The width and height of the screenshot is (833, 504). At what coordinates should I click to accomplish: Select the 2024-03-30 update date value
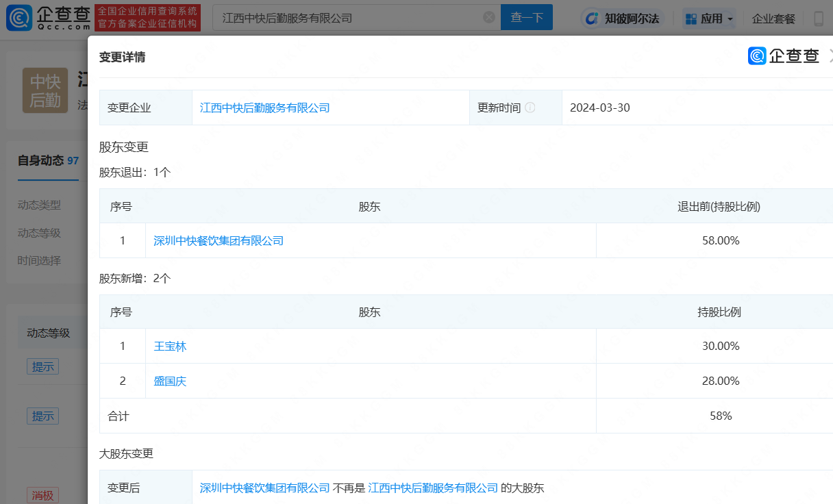tap(600, 108)
